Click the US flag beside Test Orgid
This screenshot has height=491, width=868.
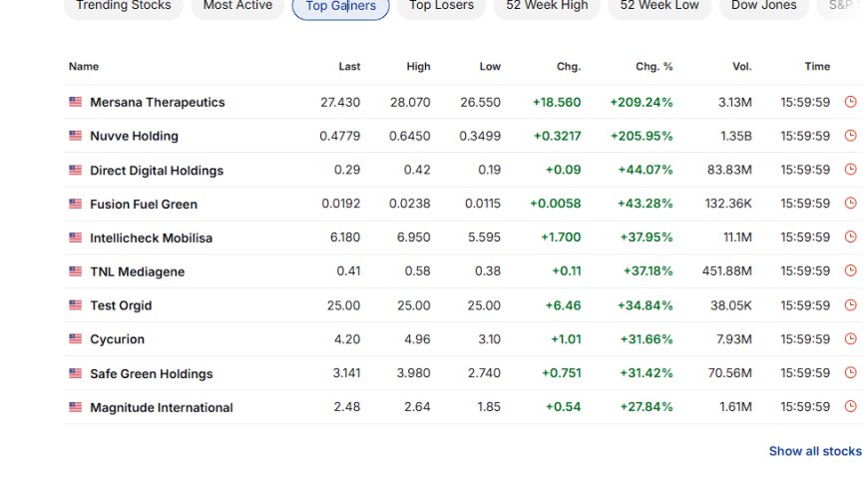point(75,305)
